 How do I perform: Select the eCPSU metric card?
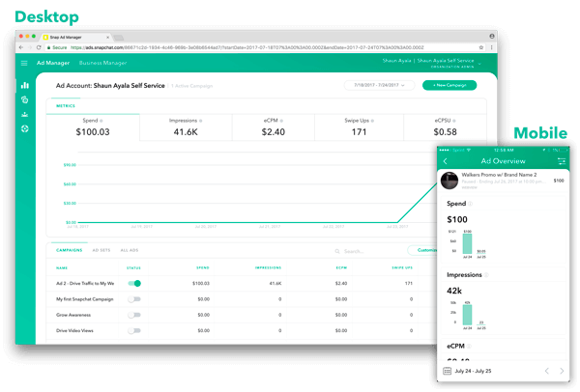point(445,127)
